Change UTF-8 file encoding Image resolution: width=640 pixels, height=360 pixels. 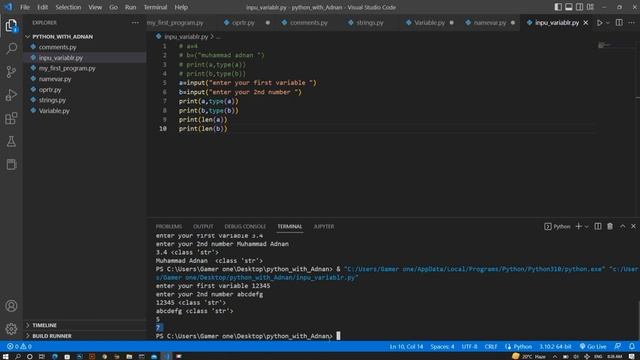[x=469, y=347]
